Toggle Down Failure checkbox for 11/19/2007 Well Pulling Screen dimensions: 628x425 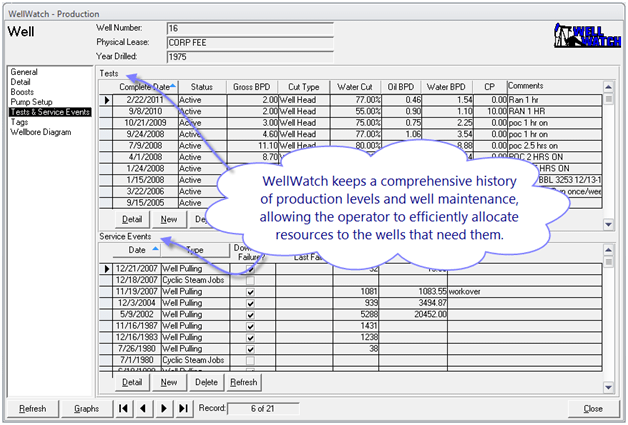(250, 292)
